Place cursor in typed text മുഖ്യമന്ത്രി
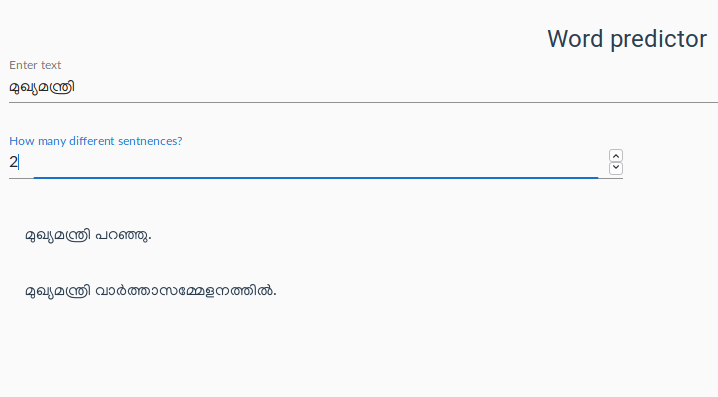The width and height of the screenshot is (718, 397). click(x=42, y=87)
